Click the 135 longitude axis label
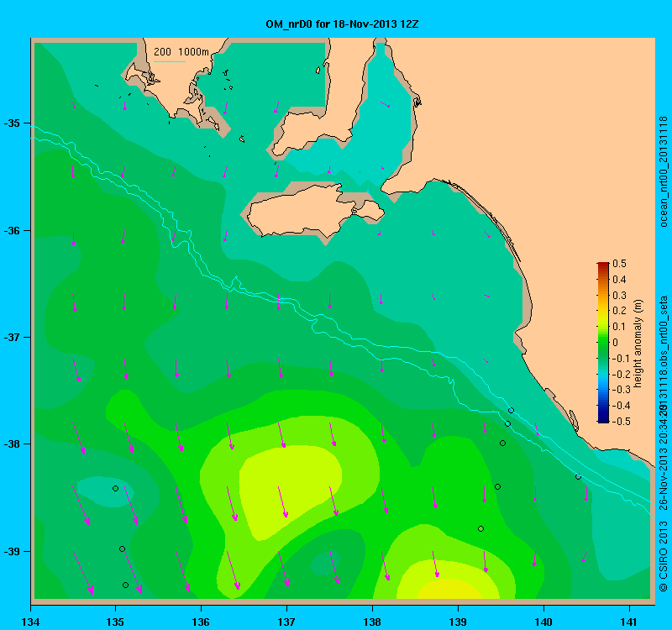 (115, 622)
